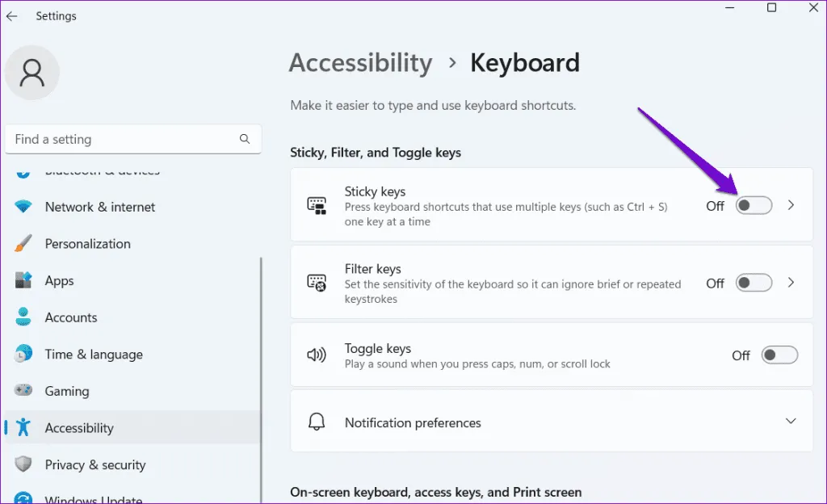Expand the Notification preferences section
The image size is (827, 504).
[791, 422]
